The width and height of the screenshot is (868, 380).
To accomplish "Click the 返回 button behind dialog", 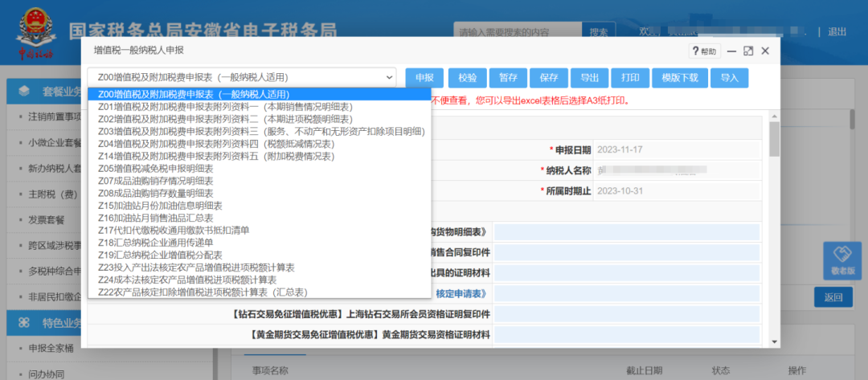I will pyautogui.click(x=833, y=297).
